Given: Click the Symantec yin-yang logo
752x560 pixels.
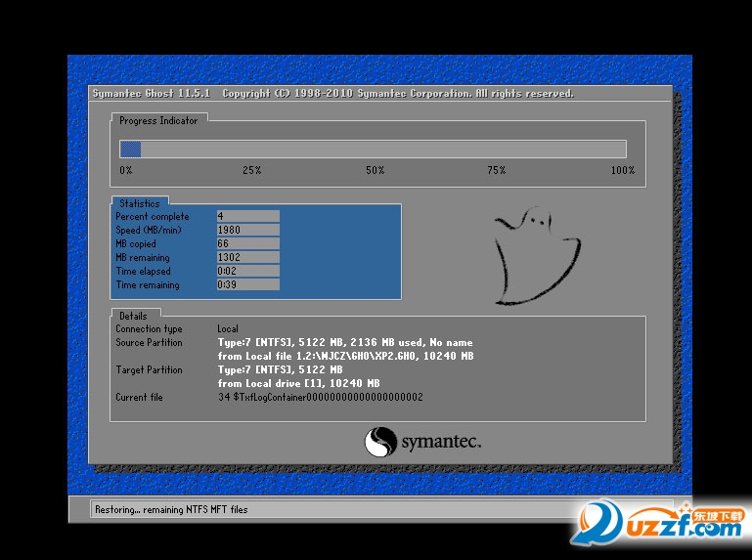Looking at the screenshot, I should coord(380,442).
